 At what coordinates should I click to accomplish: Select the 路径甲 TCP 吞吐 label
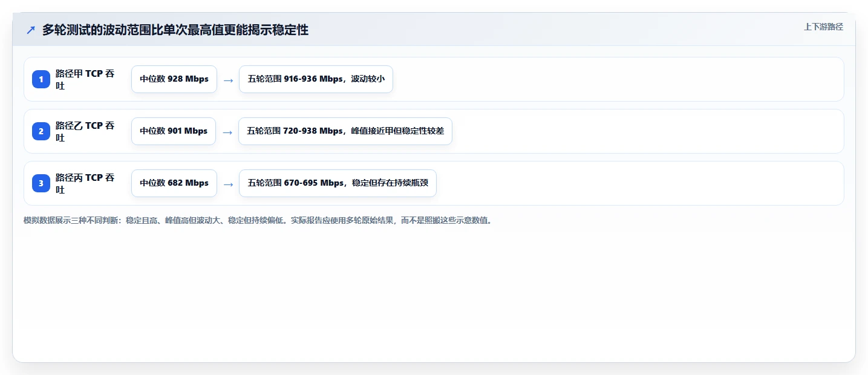(x=85, y=79)
